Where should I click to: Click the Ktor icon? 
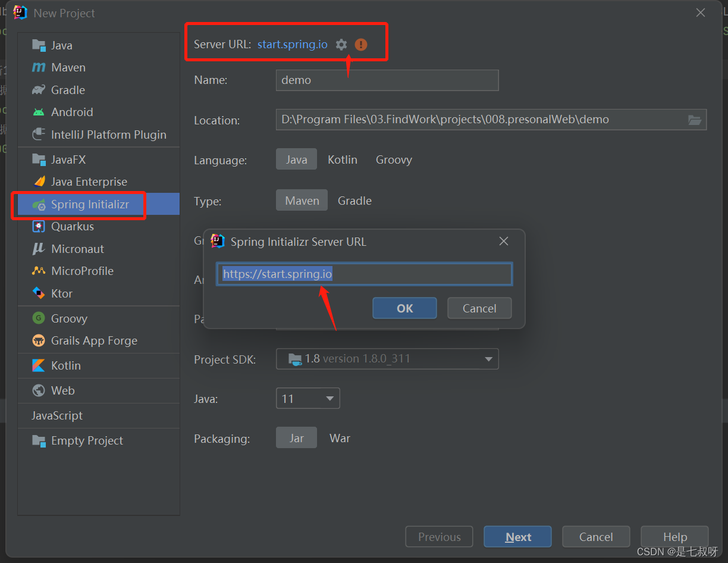click(x=39, y=293)
